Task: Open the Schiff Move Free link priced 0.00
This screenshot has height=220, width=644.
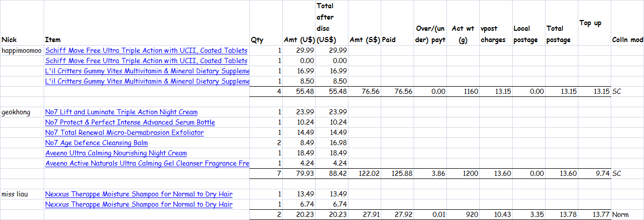Action: click(x=146, y=61)
